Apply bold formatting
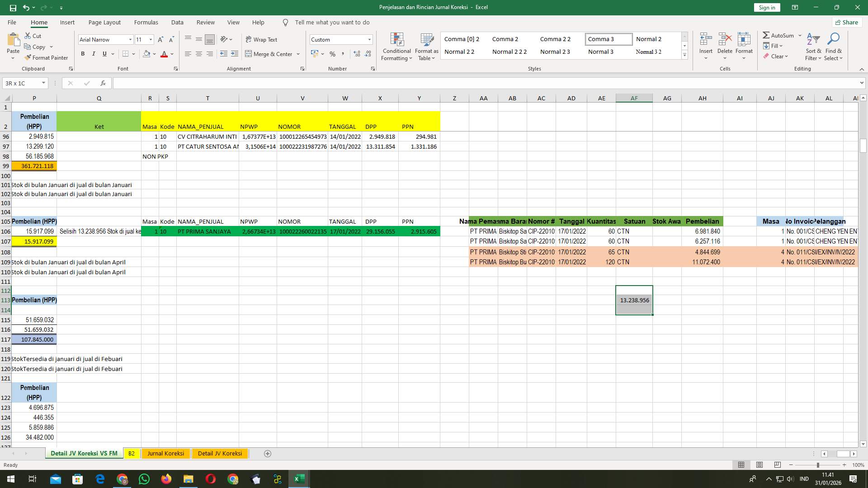This screenshot has height=488, width=868. tap(83, 54)
